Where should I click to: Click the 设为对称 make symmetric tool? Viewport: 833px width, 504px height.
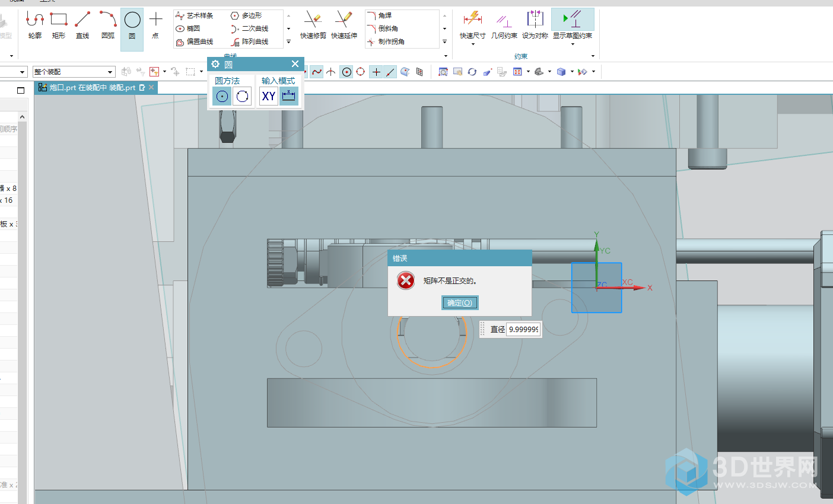tap(535, 25)
